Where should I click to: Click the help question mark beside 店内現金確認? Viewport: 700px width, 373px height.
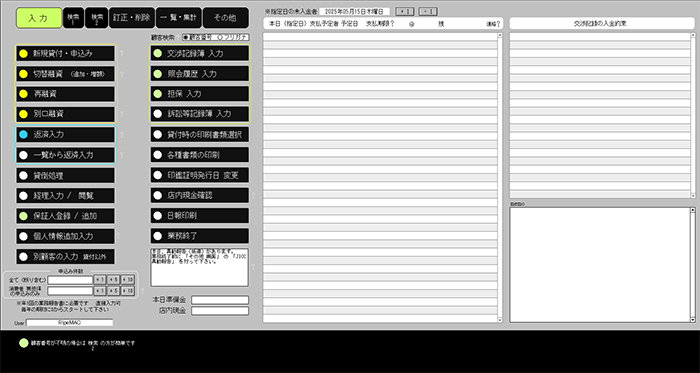coord(254,195)
